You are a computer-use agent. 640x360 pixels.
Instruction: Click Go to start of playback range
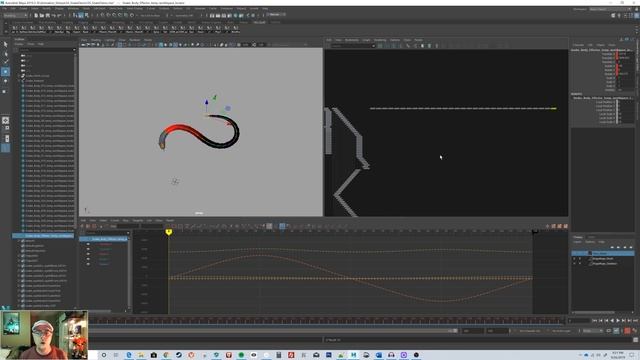595,321
